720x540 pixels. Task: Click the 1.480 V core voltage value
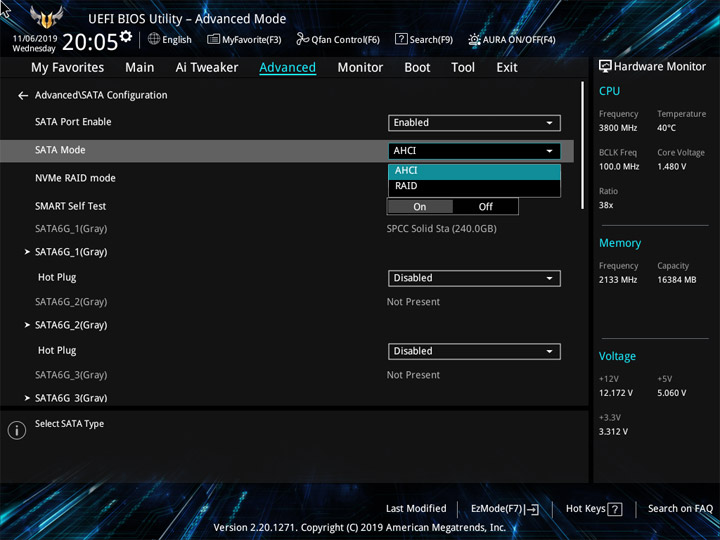671,167
